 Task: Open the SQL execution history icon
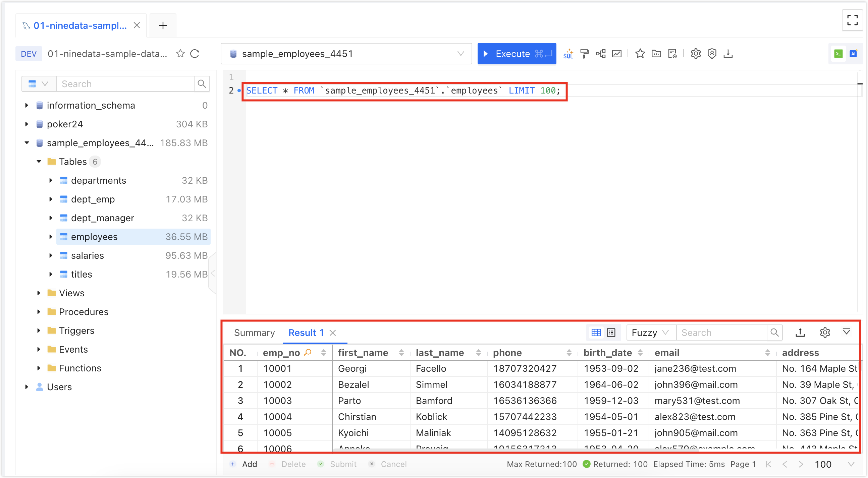[x=672, y=54]
